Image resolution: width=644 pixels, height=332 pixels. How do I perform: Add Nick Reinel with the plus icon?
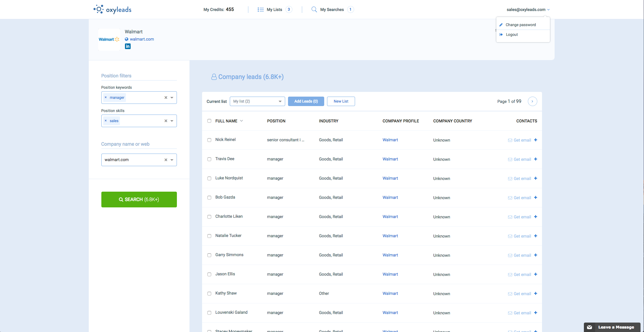535,140
